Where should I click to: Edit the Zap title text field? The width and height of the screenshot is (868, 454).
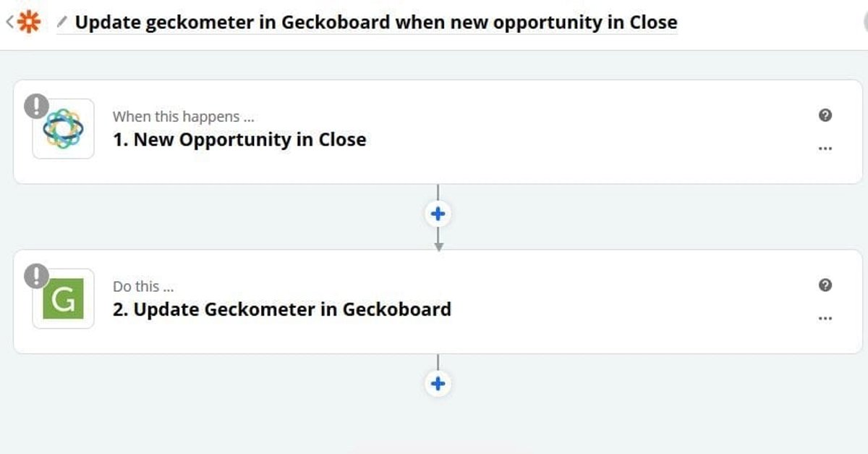(376, 23)
